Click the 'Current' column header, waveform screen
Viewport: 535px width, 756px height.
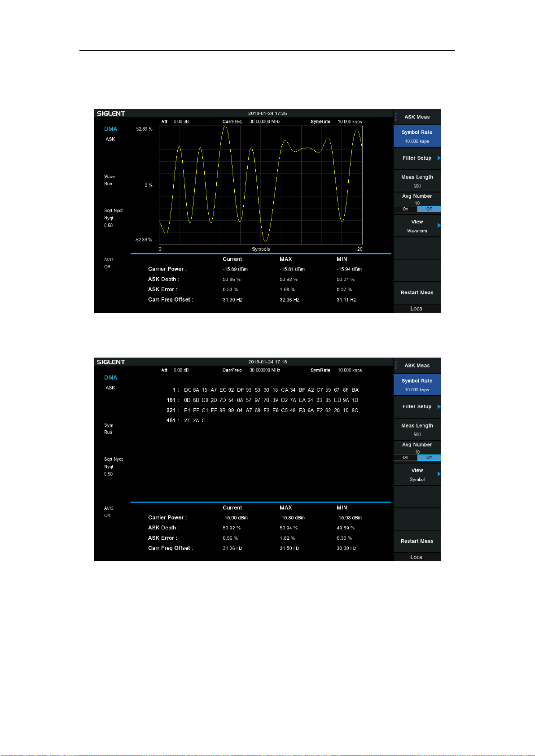(x=232, y=259)
